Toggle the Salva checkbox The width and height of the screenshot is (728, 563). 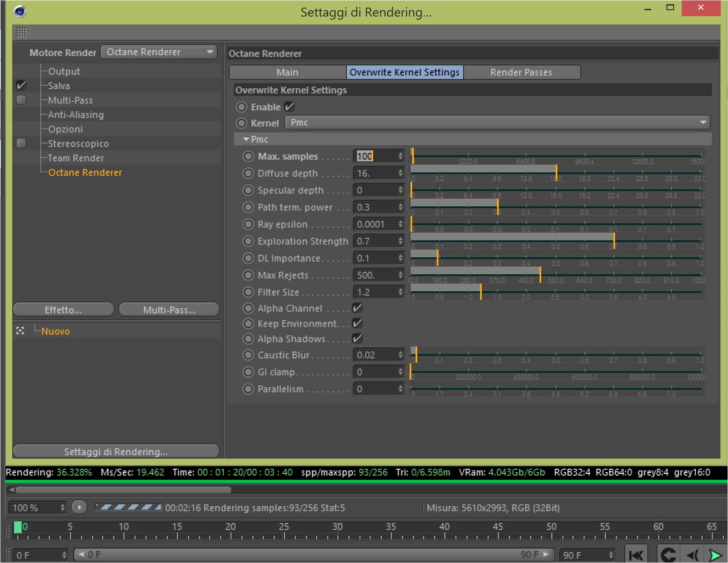(x=21, y=85)
